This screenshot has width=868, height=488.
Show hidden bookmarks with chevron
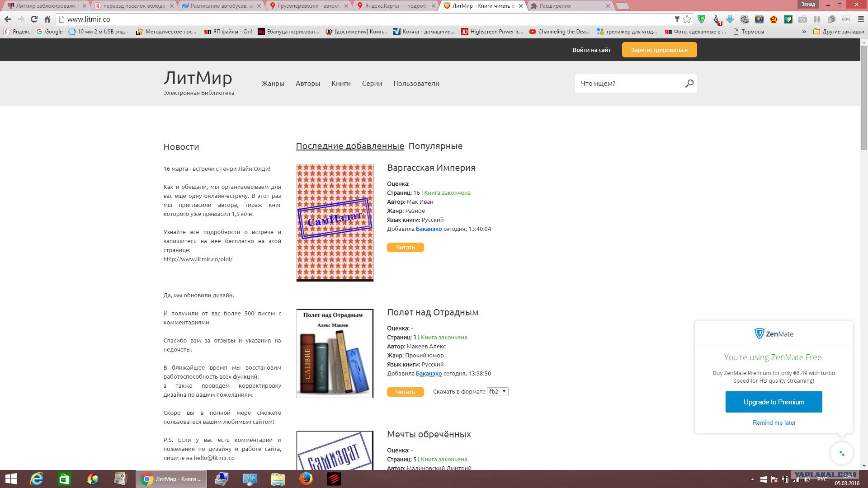pos(804,32)
